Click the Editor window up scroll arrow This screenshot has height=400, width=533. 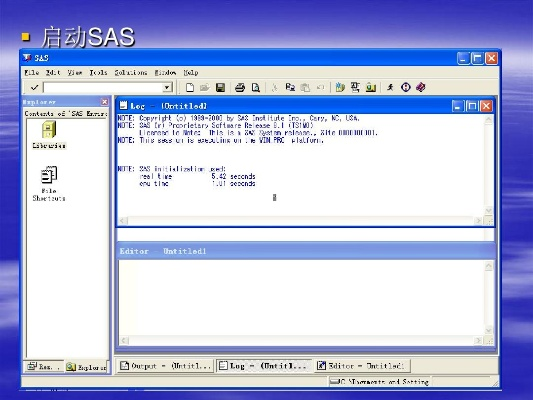pyautogui.click(x=488, y=266)
